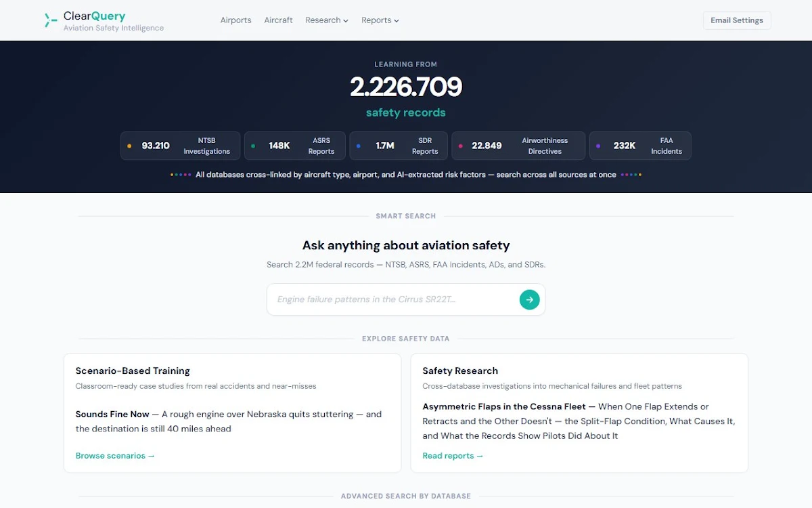Click the ClearQuery logo icon
This screenshot has width=812, height=508.
[x=51, y=20]
